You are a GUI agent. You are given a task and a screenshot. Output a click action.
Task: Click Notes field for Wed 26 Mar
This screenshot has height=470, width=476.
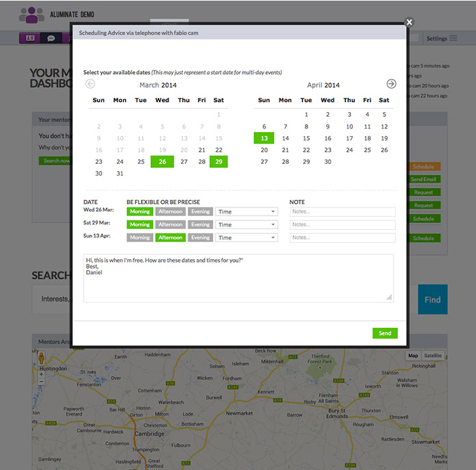[x=342, y=212]
